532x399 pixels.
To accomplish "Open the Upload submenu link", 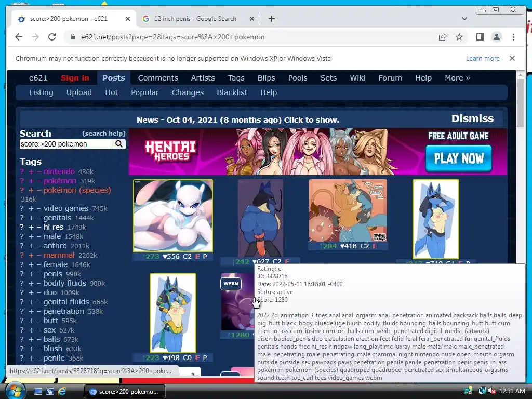I will pyautogui.click(x=79, y=92).
